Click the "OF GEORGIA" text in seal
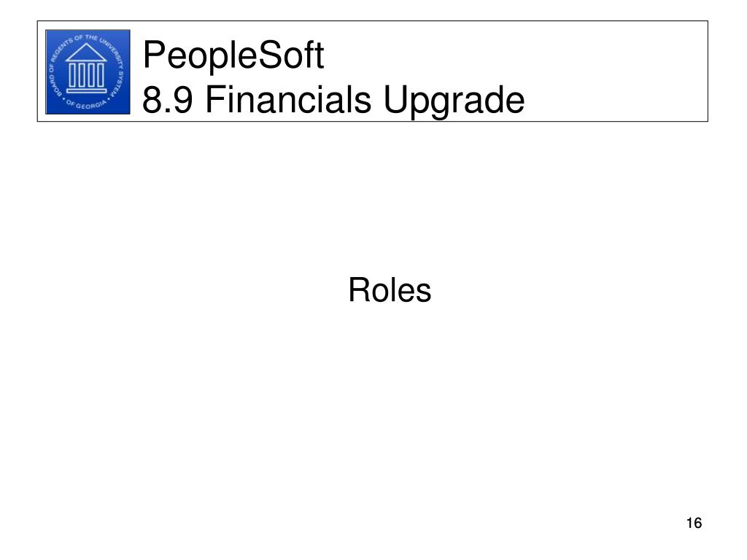The image size is (747, 560). pyautogui.click(x=87, y=104)
